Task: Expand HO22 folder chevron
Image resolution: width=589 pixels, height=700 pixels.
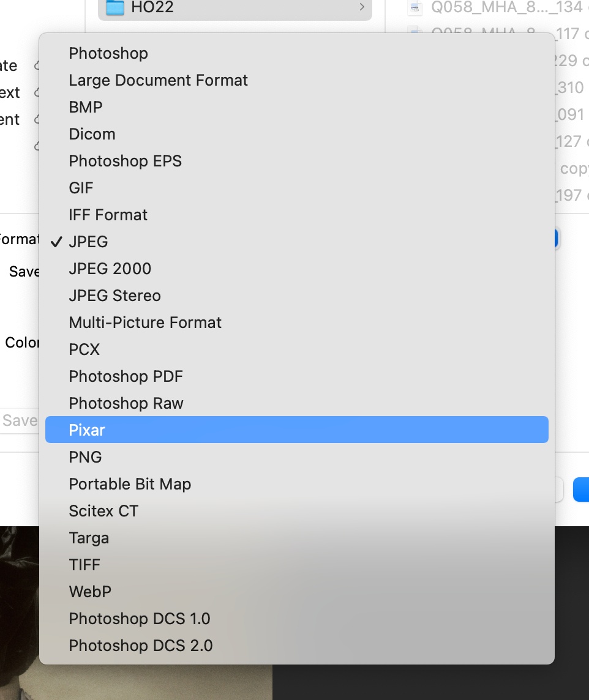Action: (362, 7)
